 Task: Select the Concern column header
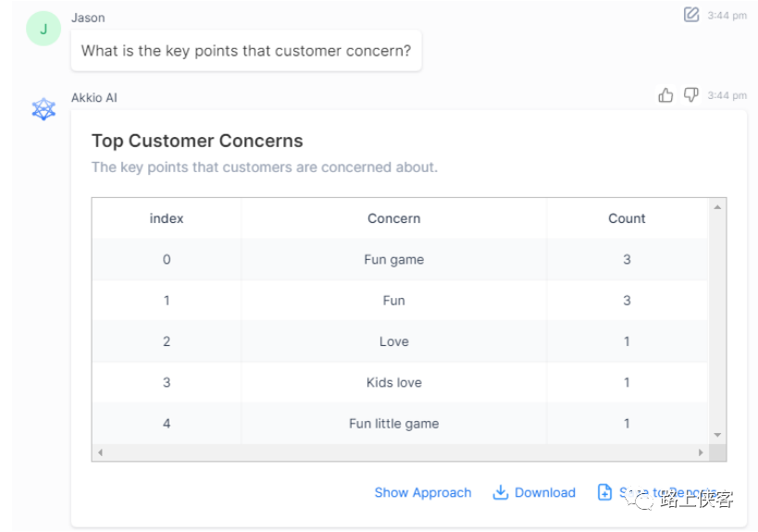click(x=393, y=218)
